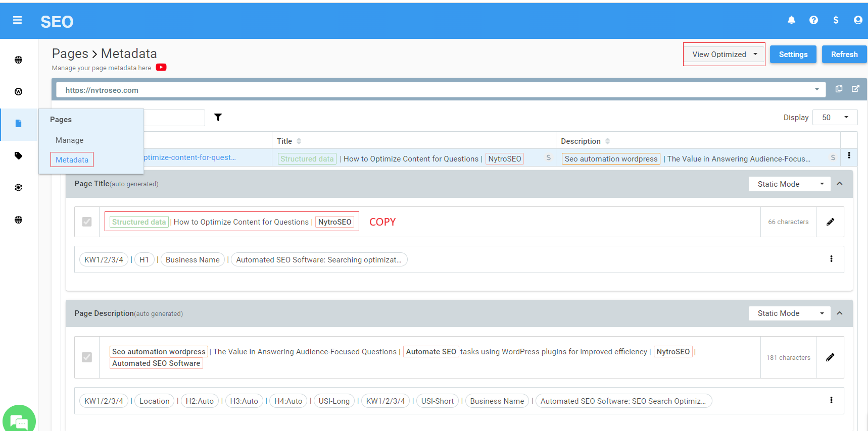This screenshot has width=868, height=431.
Task: Sort by Title column arrows
Action: pyautogui.click(x=299, y=141)
